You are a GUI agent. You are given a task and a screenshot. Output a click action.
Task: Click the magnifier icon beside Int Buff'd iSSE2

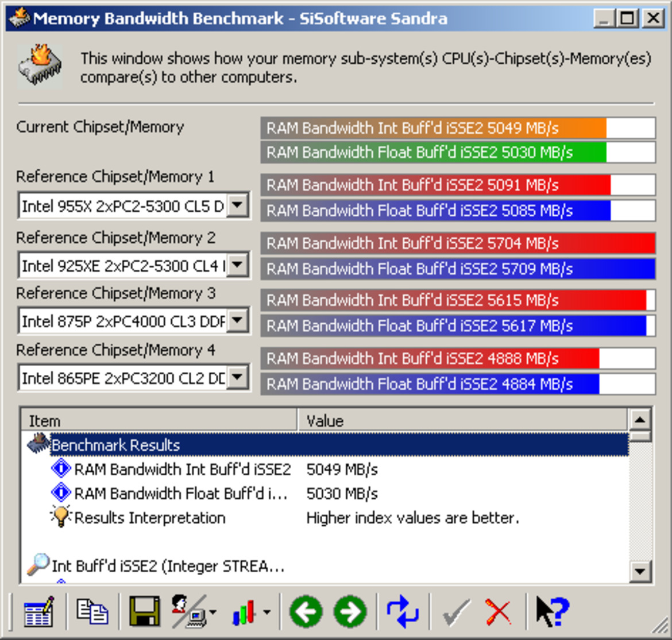tap(38, 564)
